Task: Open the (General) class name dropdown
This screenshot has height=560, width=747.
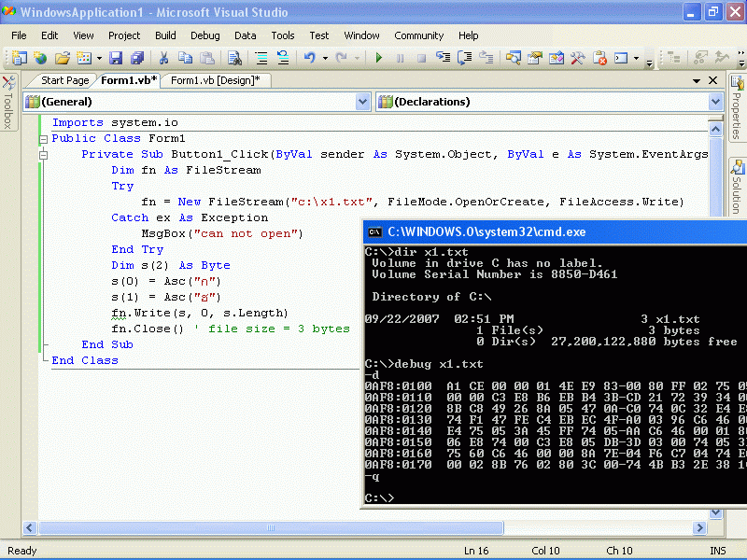Action: tap(363, 102)
